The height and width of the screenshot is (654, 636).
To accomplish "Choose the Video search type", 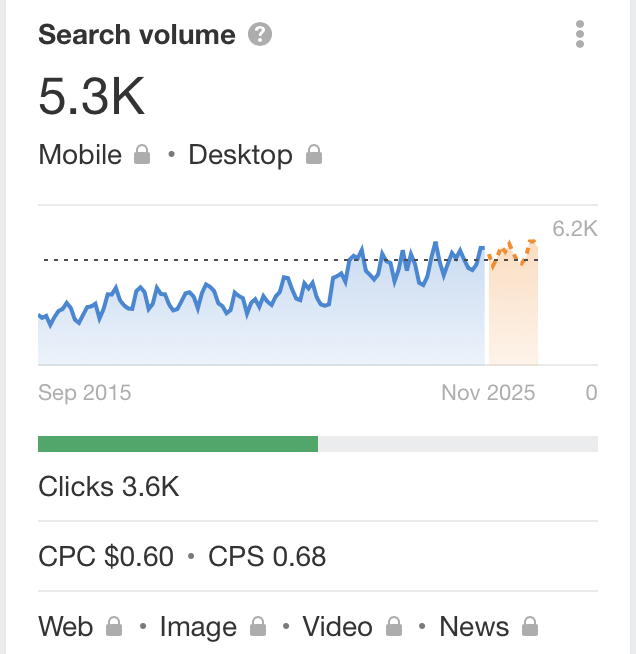I will pyautogui.click(x=337, y=626).
